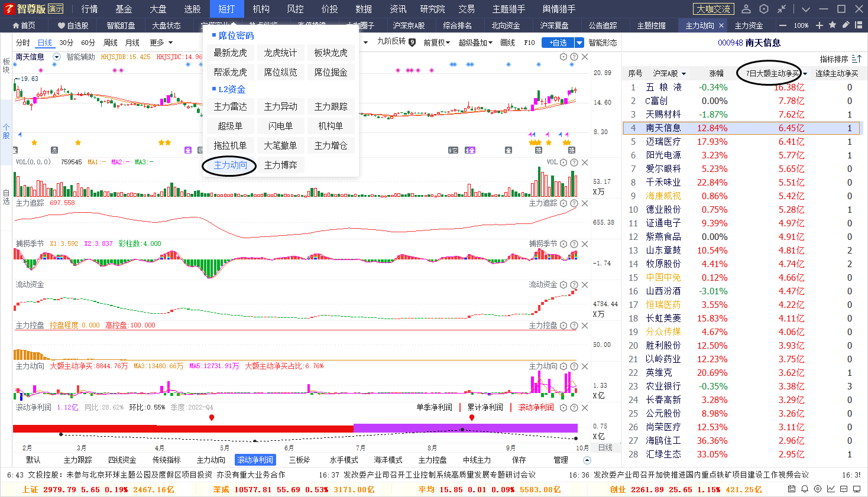
Task: Select 主力动向 in the L2资金 menu
Action: [231, 165]
